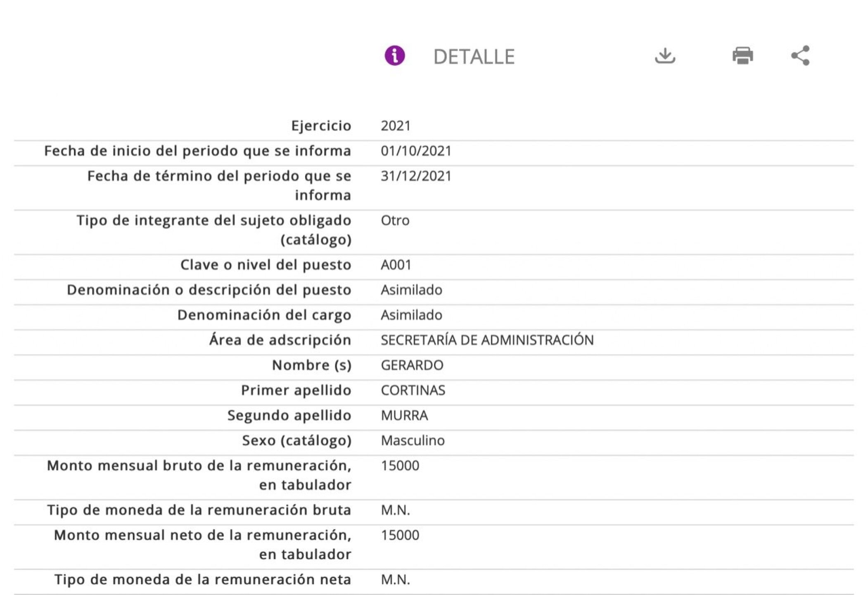The image size is (868, 595).
Task: Click the Nombre (s) field label
Action: point(311,365)
